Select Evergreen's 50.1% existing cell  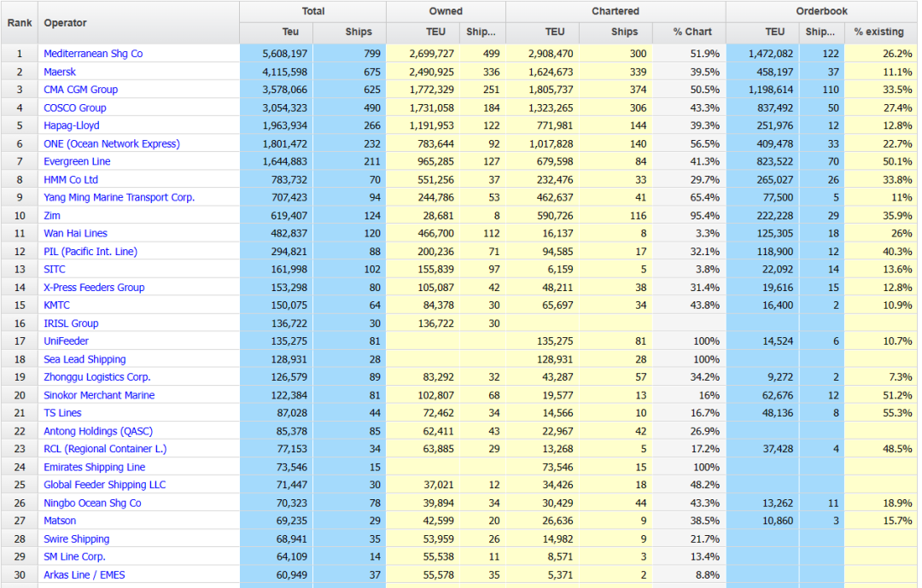point(881,161)
